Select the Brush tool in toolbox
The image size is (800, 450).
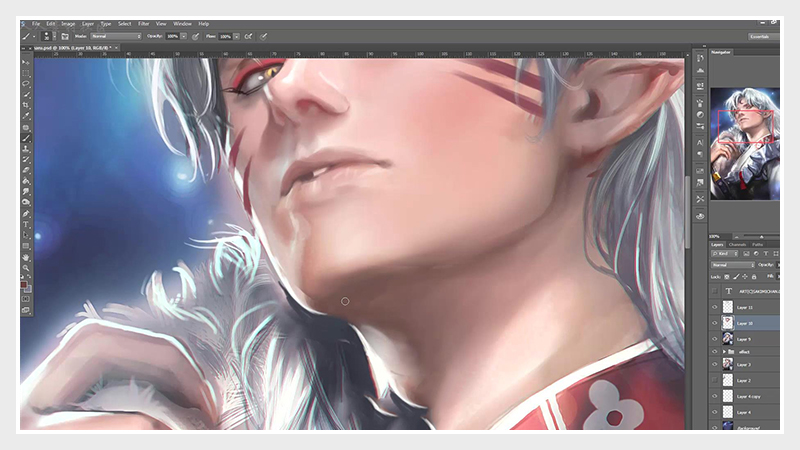tap(26, 138)
